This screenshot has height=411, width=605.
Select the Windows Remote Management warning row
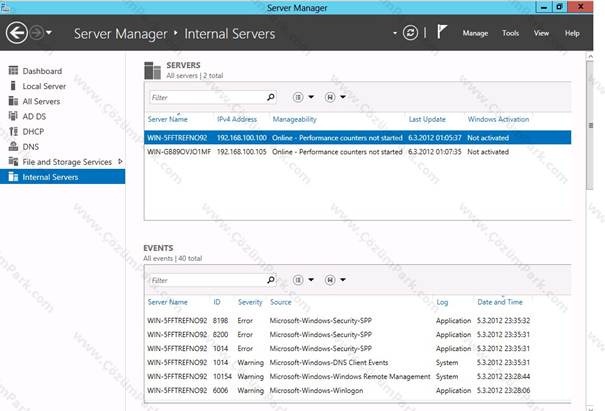pos(358,377)
